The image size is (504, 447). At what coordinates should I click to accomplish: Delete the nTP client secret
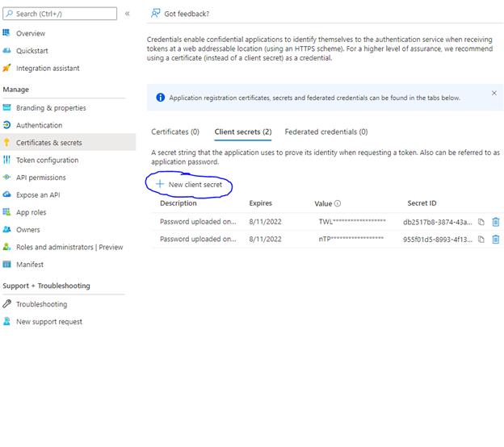(x=496, y=240)
